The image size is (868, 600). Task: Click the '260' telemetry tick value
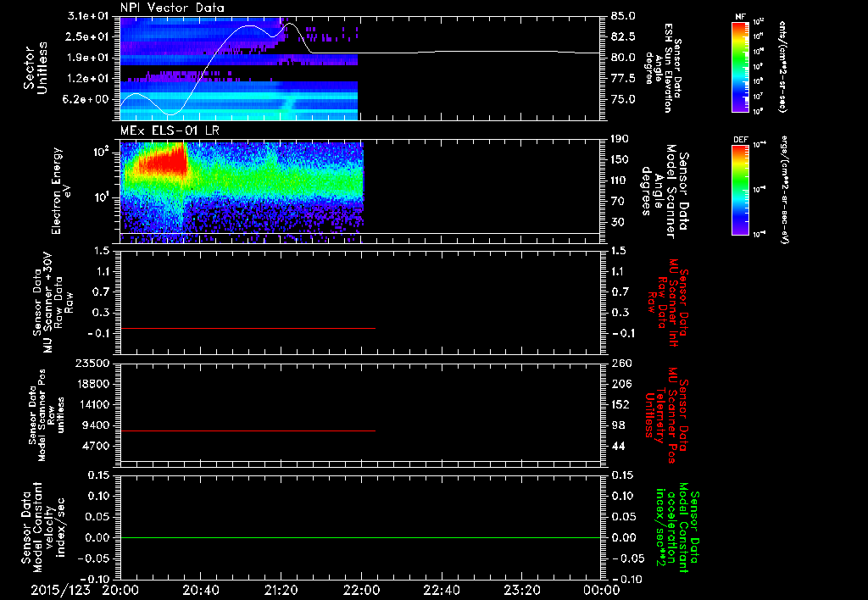click(x=620, y=363)
